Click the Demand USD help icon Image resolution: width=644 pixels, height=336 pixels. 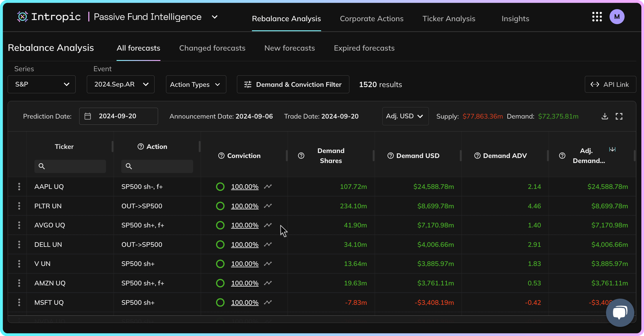tap(390, 156)
